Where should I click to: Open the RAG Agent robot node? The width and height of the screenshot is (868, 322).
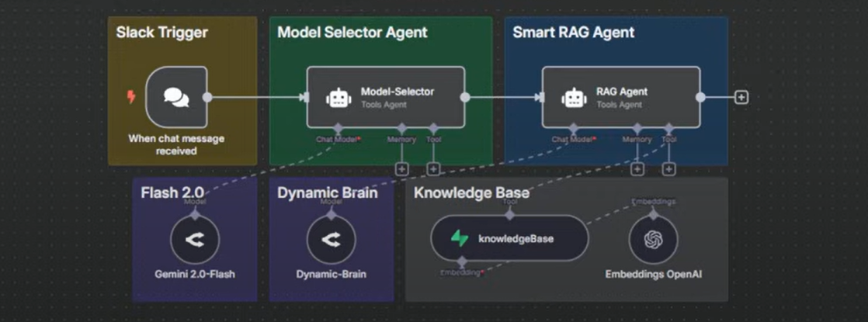point(621,97)
